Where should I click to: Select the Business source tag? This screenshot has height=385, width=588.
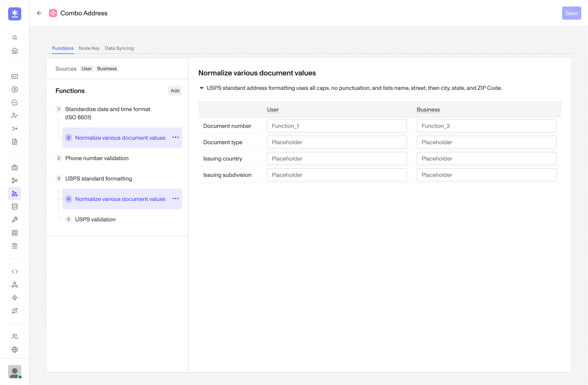click(107, 68)
